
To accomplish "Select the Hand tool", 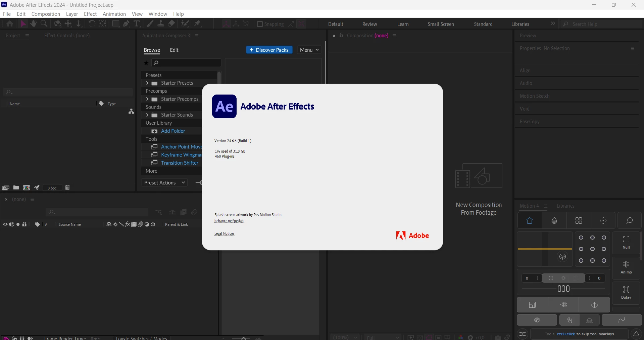I will tap(33, 24).
